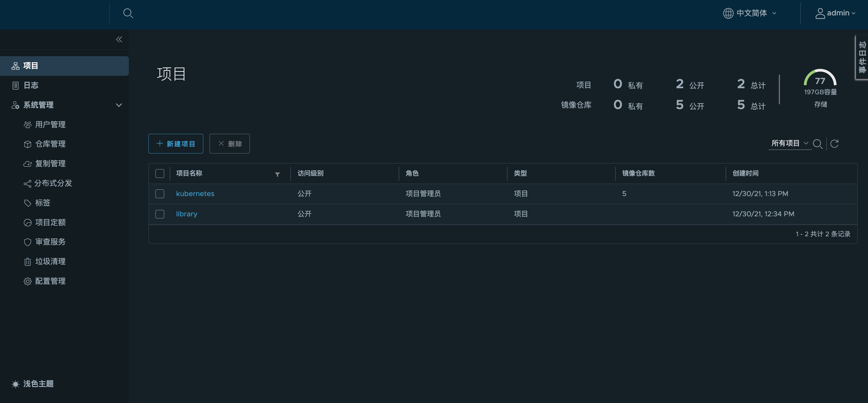The width and height of the screenshot is (868, 403).
Task: Open the 事件日志 side tab
Action: [x=862, y=57]
